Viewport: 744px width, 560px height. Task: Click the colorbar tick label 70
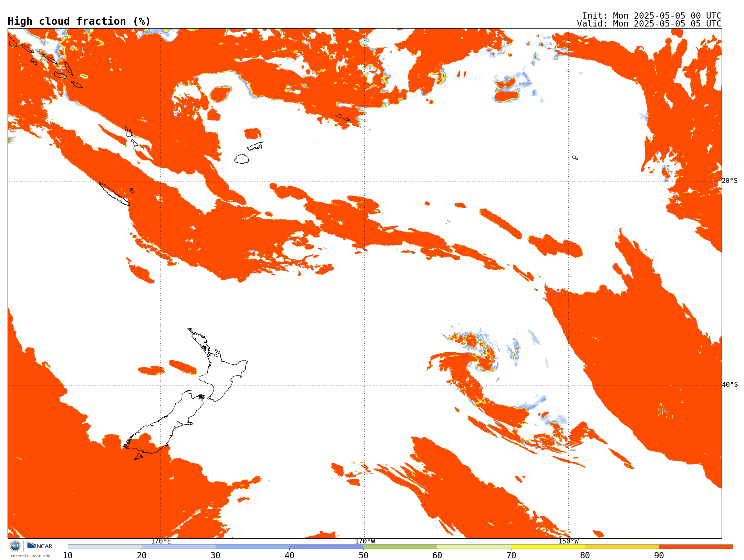click(511, 556)
